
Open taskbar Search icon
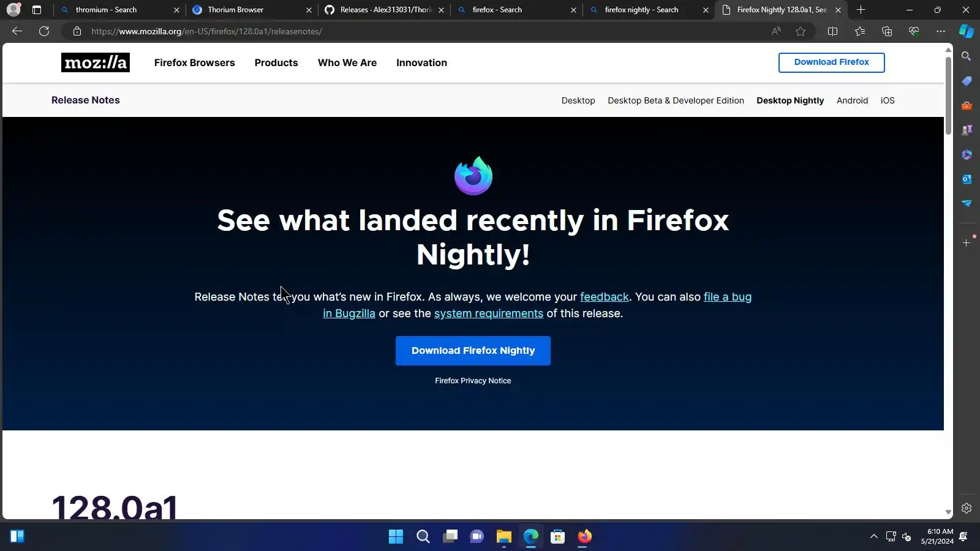coord(423,537)
